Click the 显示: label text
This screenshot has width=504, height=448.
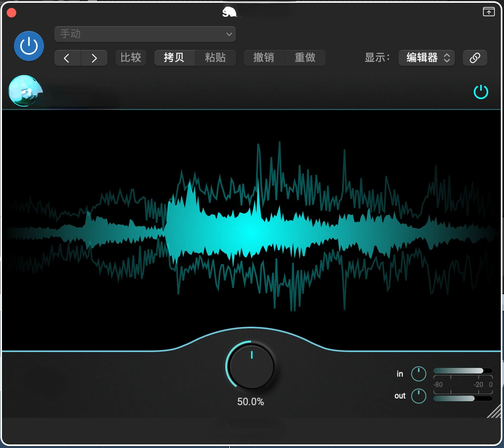click(x=377, y=58)
